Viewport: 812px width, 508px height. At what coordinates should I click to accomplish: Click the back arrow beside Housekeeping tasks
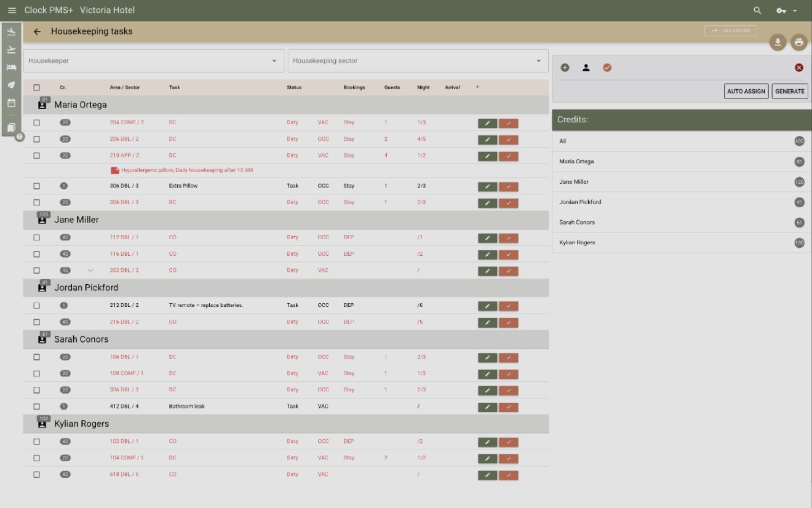(38, 31)
